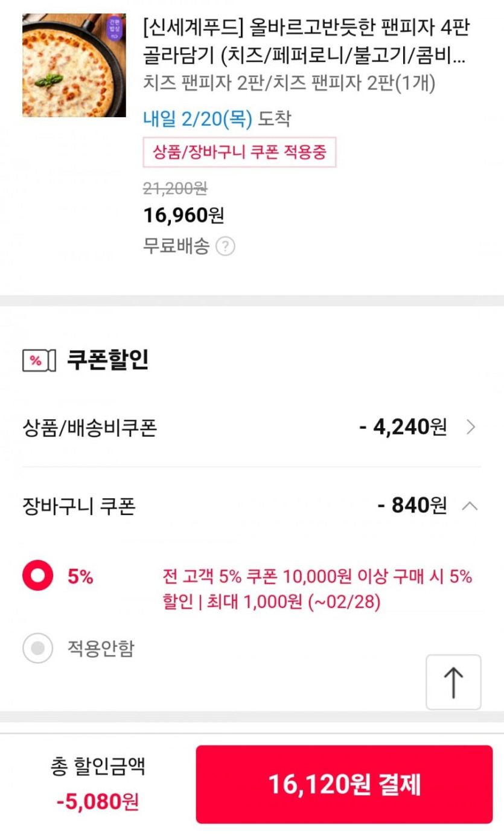Viewport: 504px width, 834px height.
Task: Select the 5% cart coupon radio button
Action: coord(38,577)
